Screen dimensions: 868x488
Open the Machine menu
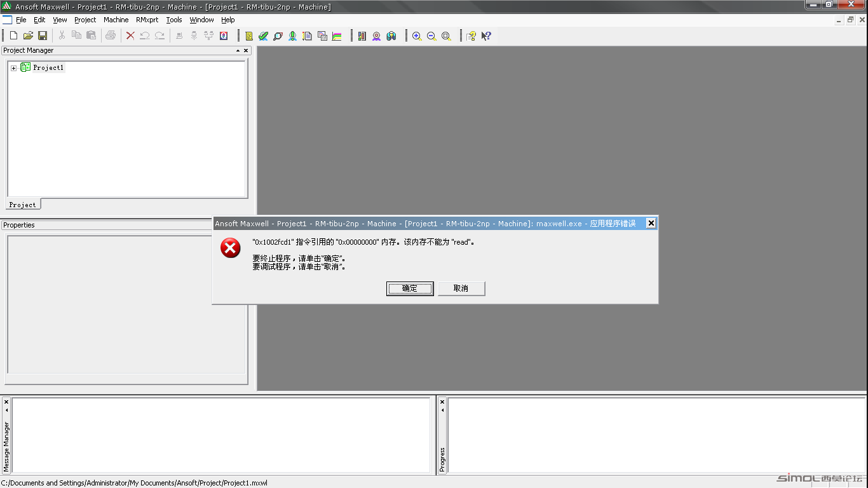click(x=116, y=20)
